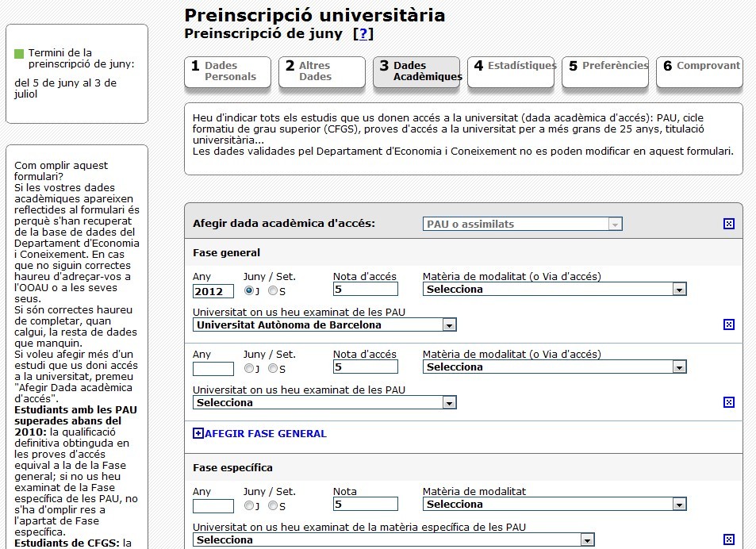Click the remove icon for first Fase general row
This screenshot has width=756, height=549.
(x=729, y=324)
